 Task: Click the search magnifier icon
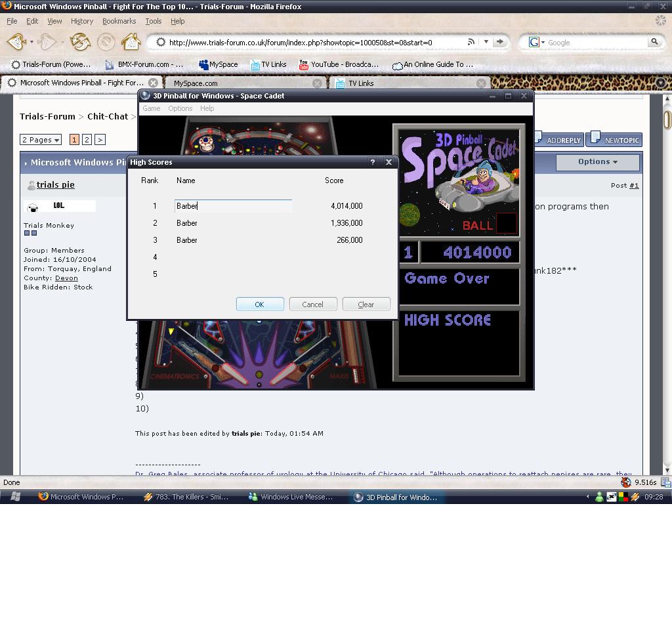654,41
